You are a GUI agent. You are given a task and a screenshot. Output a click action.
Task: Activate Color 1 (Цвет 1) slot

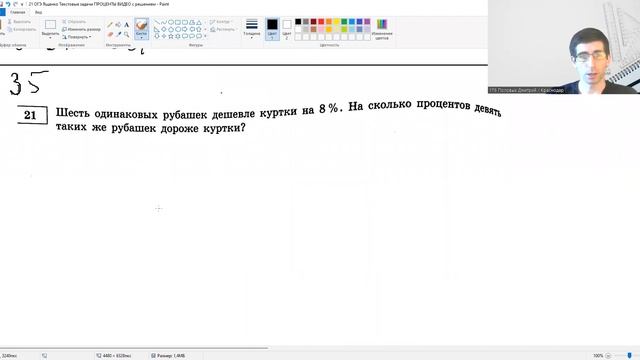pos(272,29)
